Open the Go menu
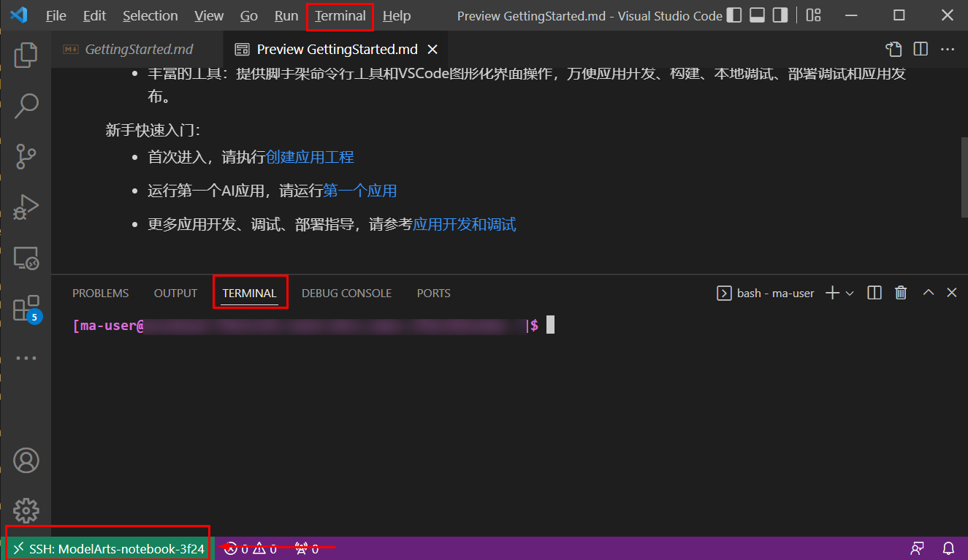The width and height of the screenshot is (968, 560). point(249,15)
